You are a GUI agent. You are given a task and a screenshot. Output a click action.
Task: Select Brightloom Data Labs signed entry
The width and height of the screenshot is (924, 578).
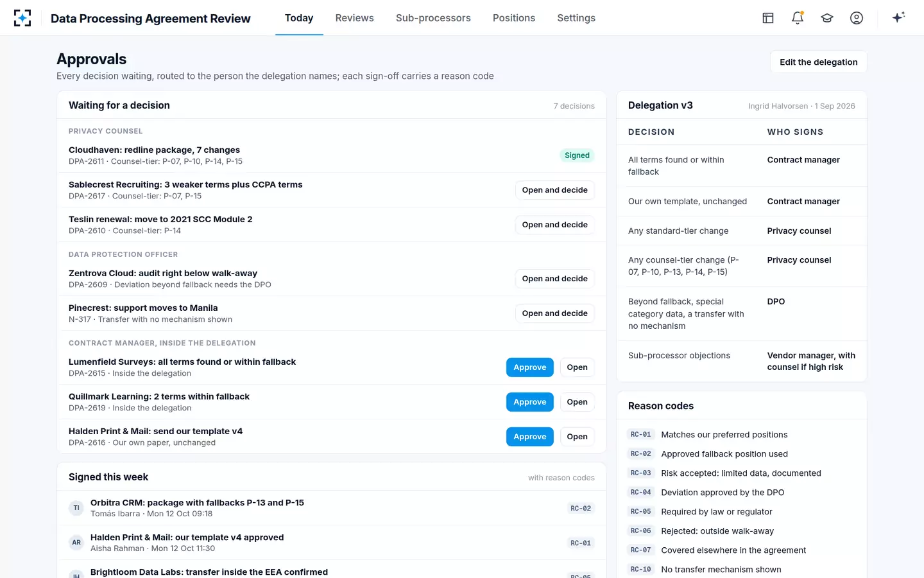209,572
